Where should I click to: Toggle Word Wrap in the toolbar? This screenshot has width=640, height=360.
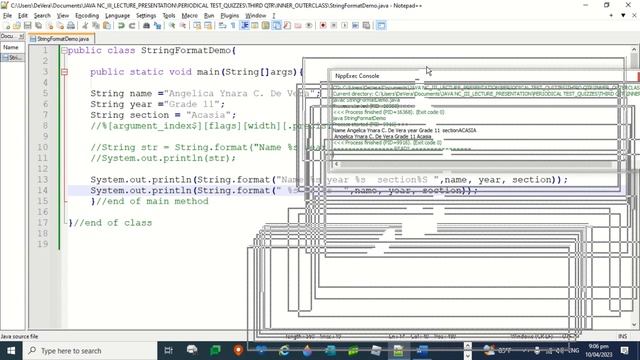pyautogui.click(x=222, y=26)
